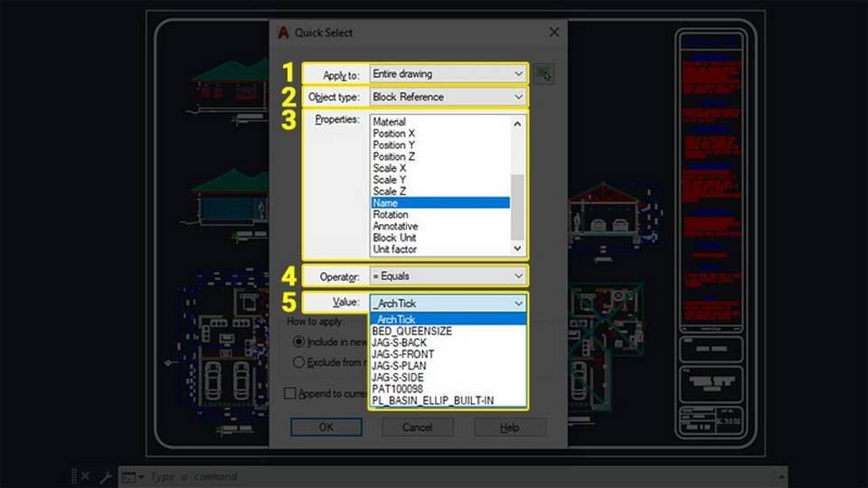This screenshot has height=488, width=868.
Task: Click the command line close X icon
Action: click(x=85, y=476)
